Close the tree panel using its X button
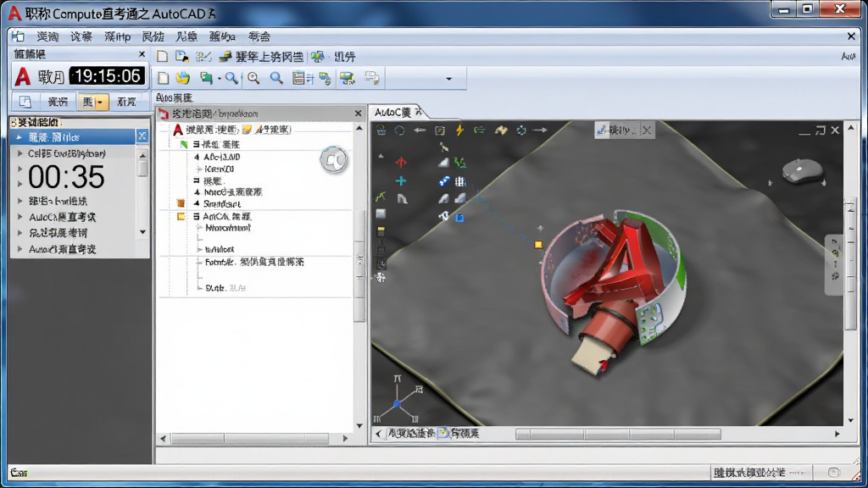Viewport: 868px width, 488px height. coord(359,114)
